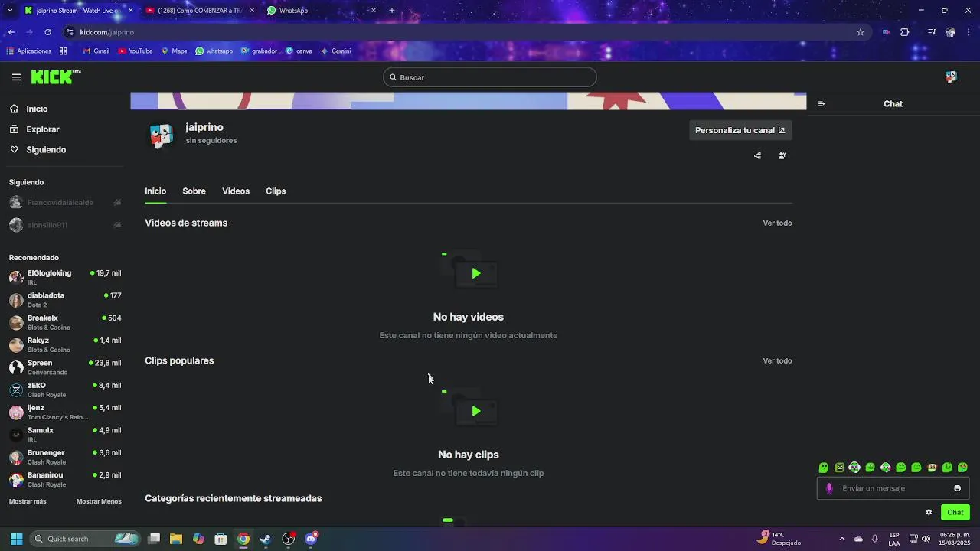Collapse recommended list with Mostrar Menos
The width and height of the screenshot is (980, 551).
click(99, 501)
